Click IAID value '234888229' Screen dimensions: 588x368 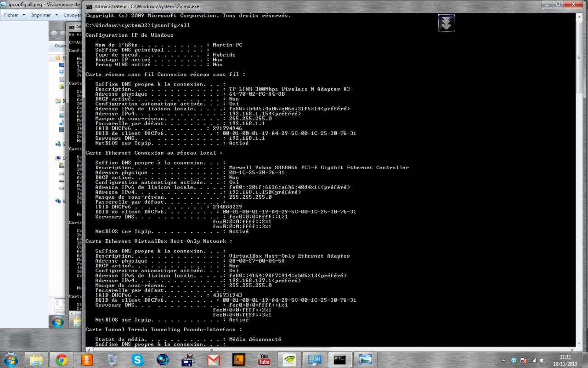tap(227, 207)
